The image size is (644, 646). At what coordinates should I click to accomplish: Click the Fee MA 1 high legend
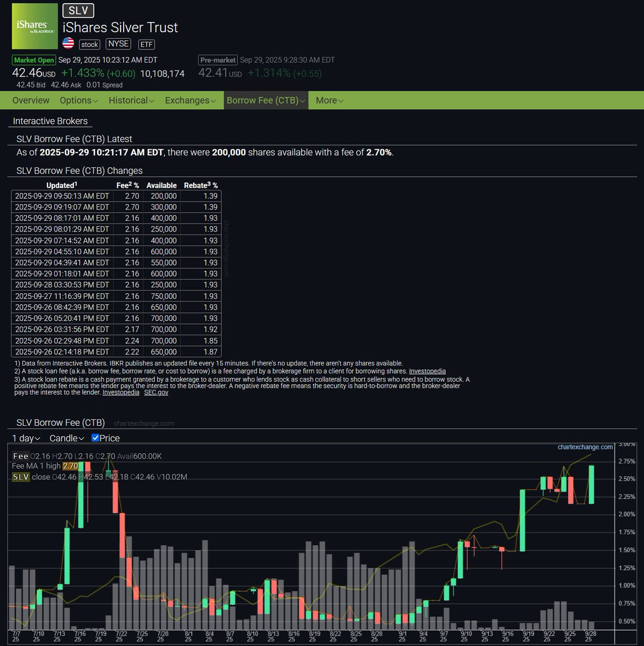point(45,466)
